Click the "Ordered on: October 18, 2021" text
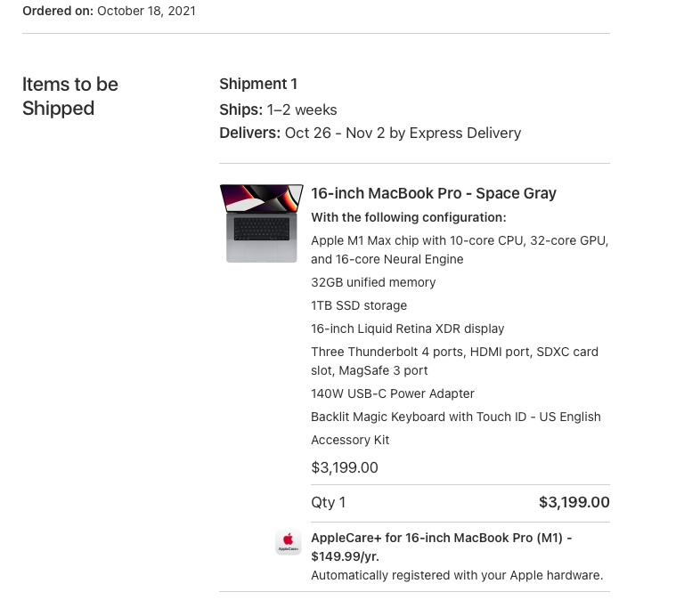Image resolution: width=684 pixels, height=616 pixels. coord(109,11)
